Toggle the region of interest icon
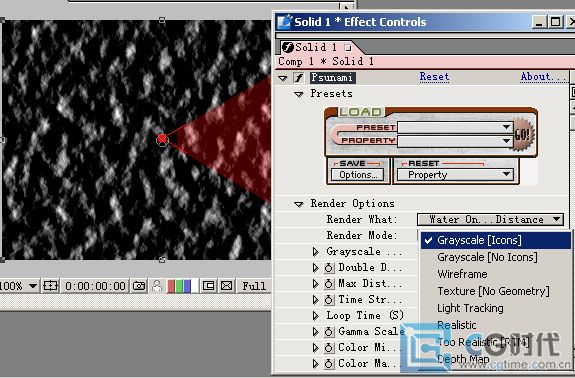 coord(209,286)
